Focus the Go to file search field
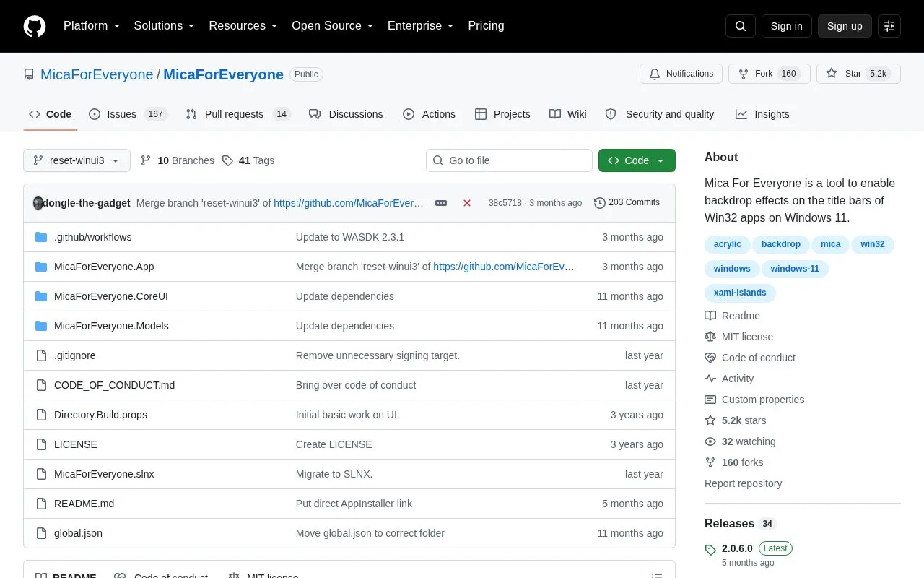 click(509, 160)
